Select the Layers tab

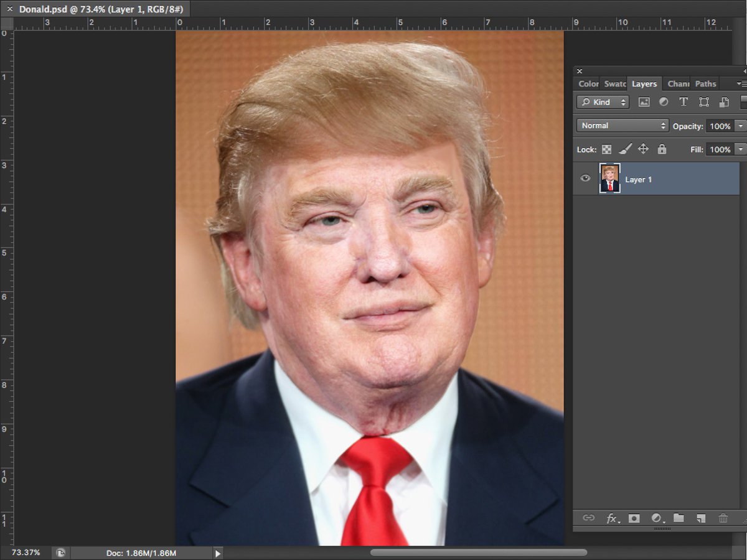(644, 83)
